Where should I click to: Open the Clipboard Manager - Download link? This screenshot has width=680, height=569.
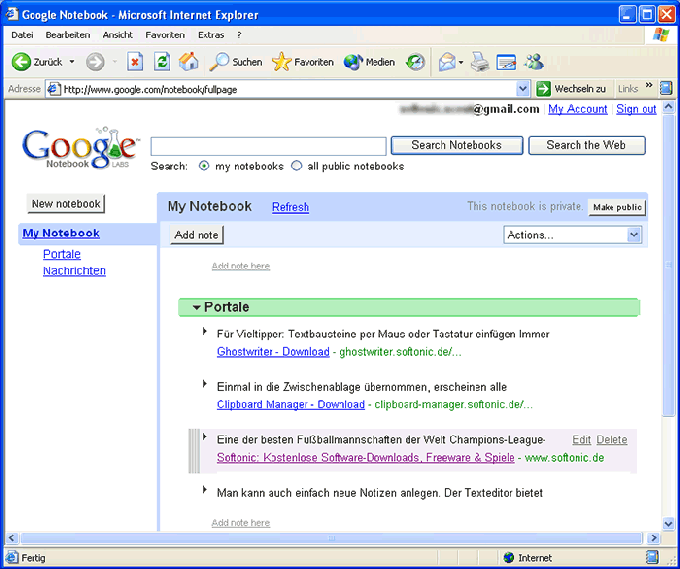click(x=291, y=405)
